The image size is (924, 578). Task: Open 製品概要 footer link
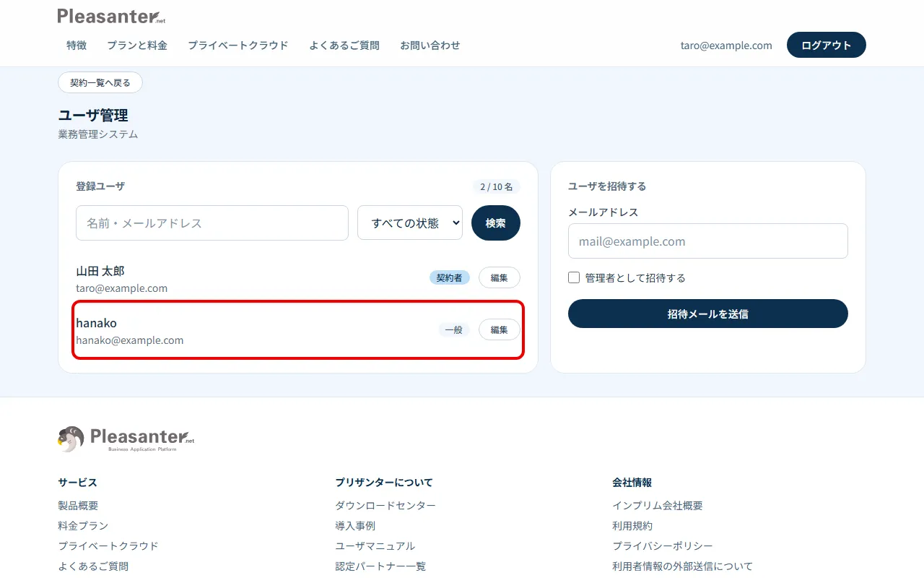click(x=78, y=506)
